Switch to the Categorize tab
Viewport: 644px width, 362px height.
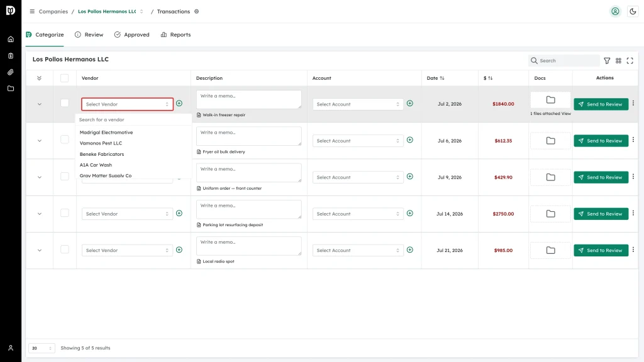[45, 35]
